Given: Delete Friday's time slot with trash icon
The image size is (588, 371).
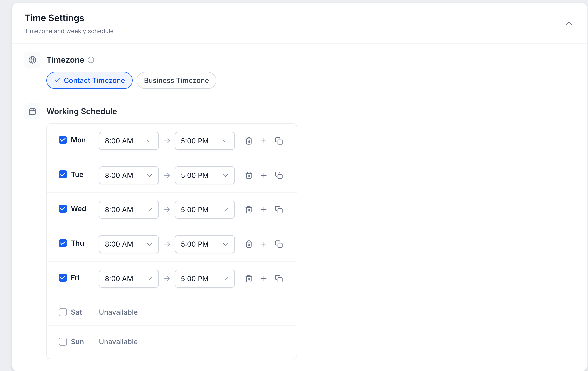Looking at the screenshot, I should click(x=249, y=279).
